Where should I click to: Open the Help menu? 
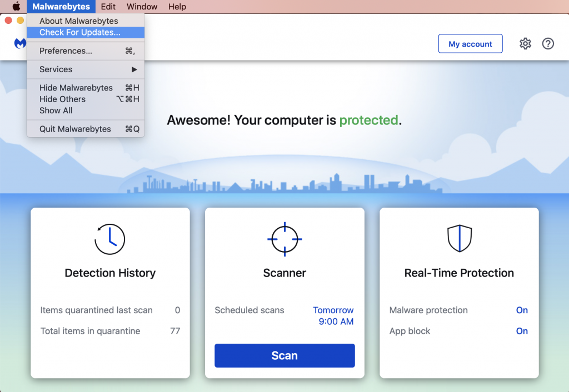pos(177,7)
